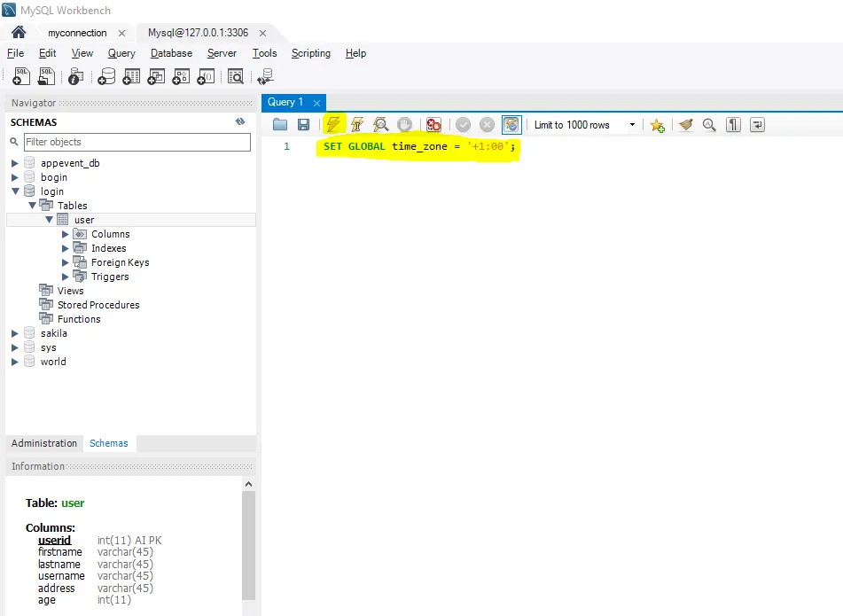Expand the Indexes node

(65, 248)
